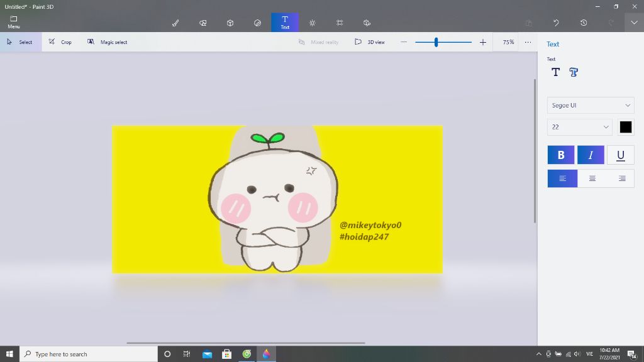
Task: Click the cartoon character image on canvas
Action: pos(272,202)
